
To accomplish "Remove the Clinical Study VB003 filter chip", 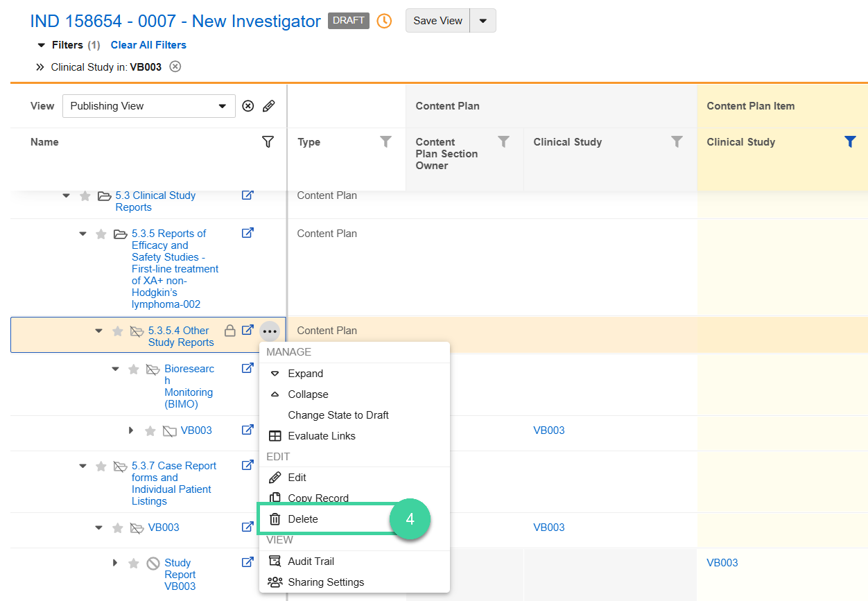I will [x=175, y=67].
